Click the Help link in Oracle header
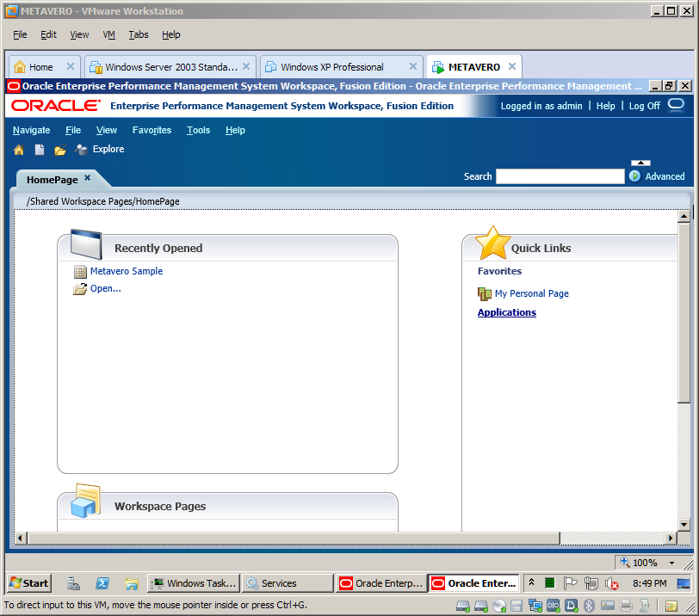The width and height of the screenshot is (699, 616). [605, 106]
